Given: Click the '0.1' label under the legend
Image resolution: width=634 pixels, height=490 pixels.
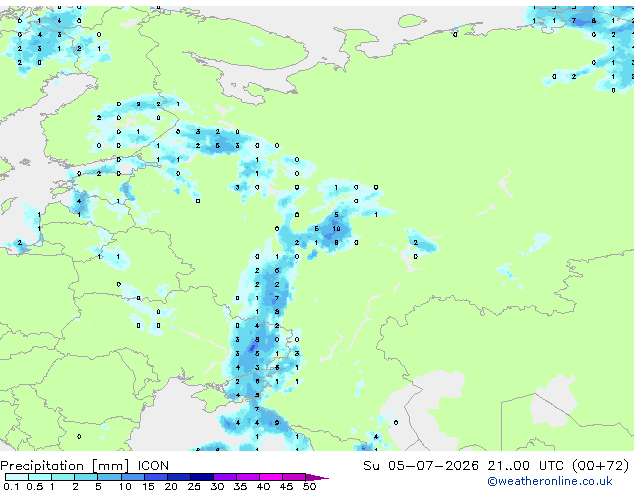Looking at the screenshot, I should coord(11,486).
